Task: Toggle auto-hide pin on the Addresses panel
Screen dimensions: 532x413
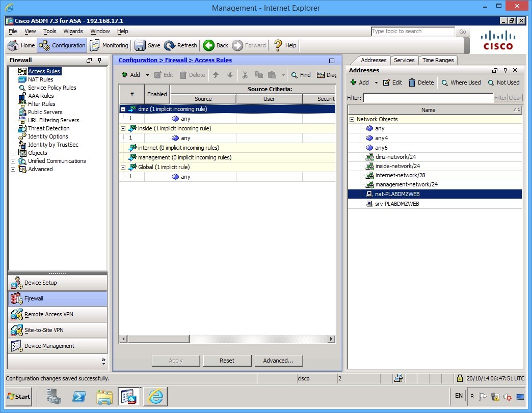Action: point(505,70)
